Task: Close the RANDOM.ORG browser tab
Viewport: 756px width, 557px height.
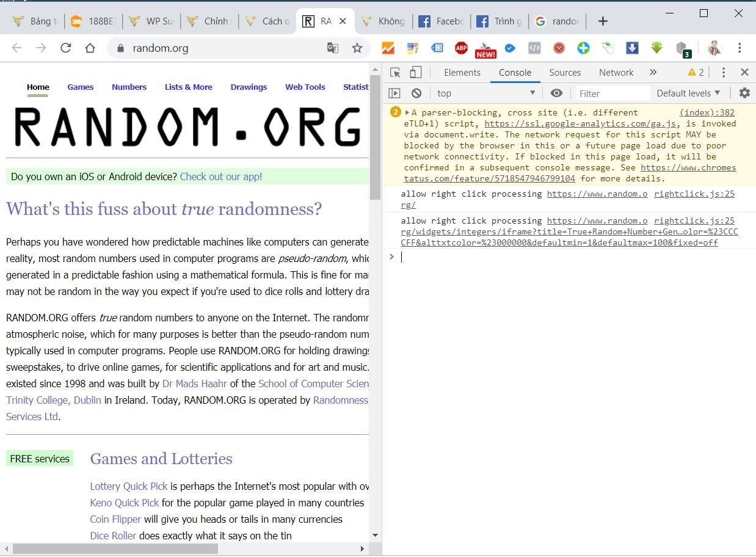Action: point(343,21)
